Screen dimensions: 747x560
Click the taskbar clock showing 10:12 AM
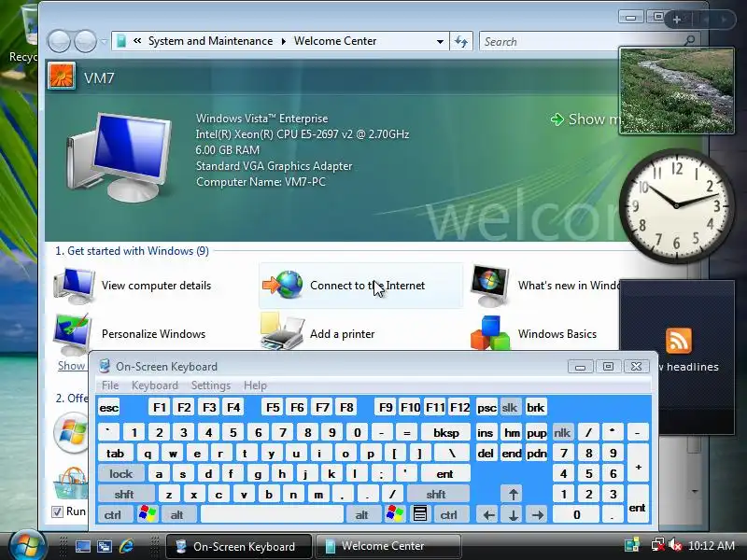point(712,545)
